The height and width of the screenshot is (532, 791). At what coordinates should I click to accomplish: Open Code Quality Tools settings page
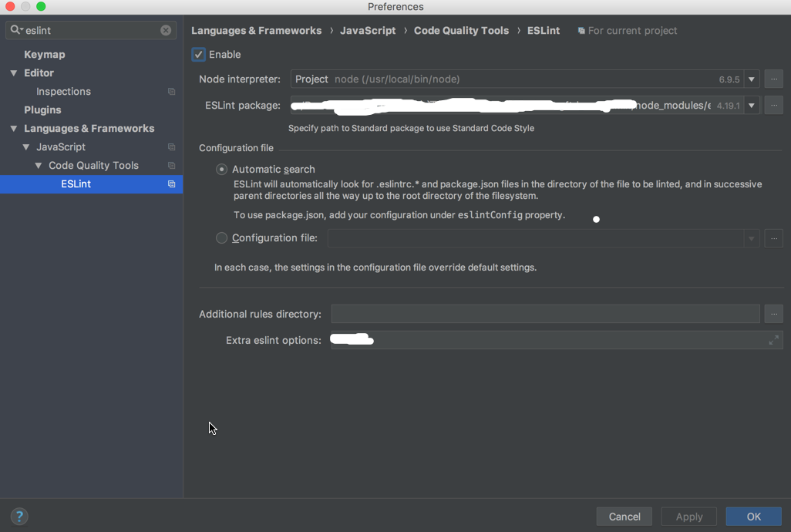click(93, 166)
